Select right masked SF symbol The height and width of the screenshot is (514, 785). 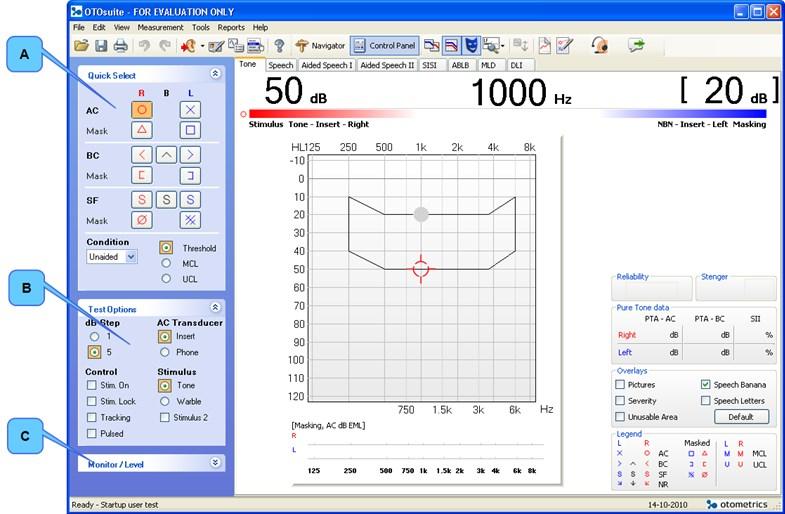click(x=142, y=220)
